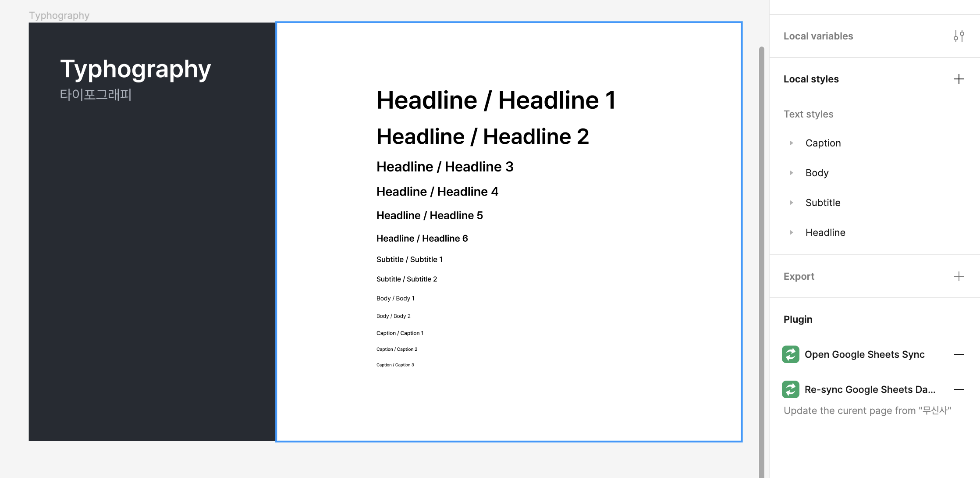The image size is (980, 478).
Task: Expand the Caption text styles group
Action: click(x=791, y=143)
